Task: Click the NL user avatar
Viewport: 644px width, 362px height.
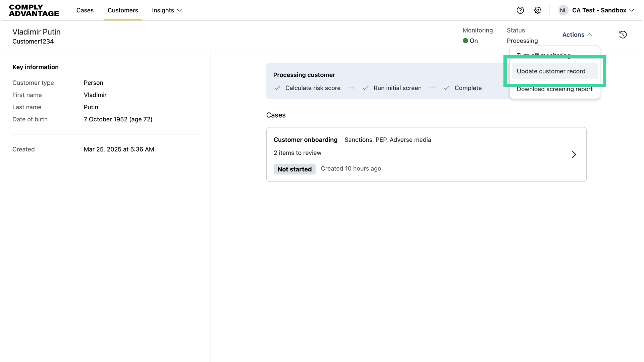Action: (x=563, y=10)
